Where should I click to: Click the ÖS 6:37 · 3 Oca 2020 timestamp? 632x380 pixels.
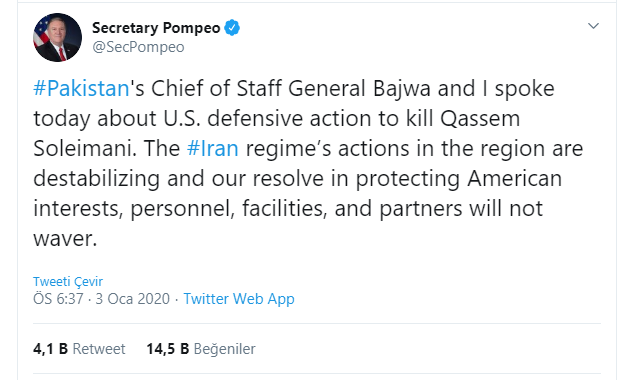[102, 299]
